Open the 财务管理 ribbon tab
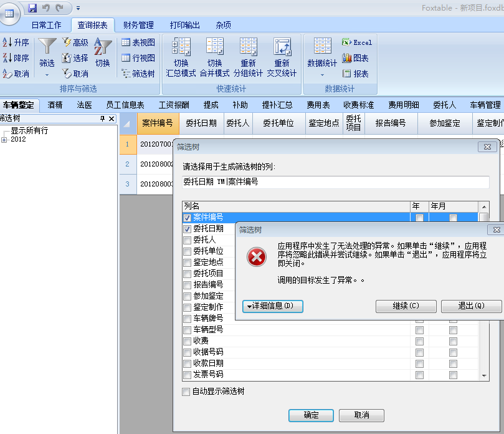Screen dimensions: 504x434 pyautogui.click(x=138, y=25)
